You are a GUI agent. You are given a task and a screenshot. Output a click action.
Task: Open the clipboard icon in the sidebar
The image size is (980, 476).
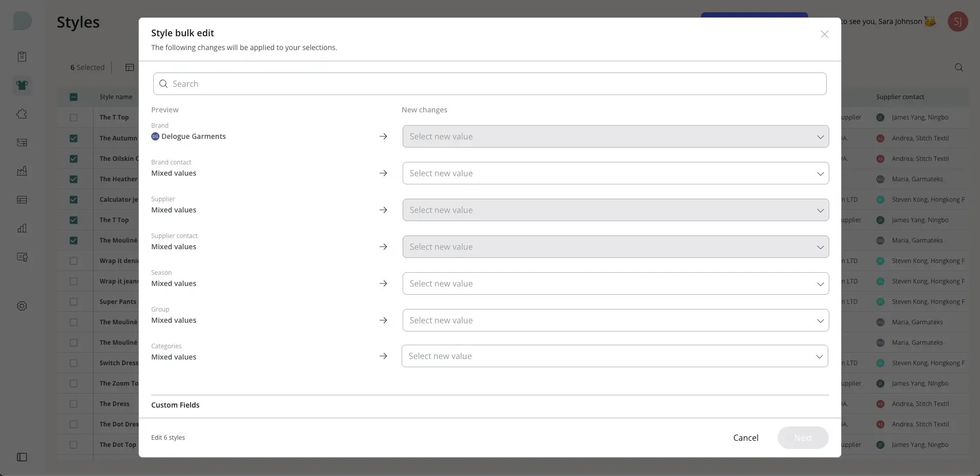22,57
